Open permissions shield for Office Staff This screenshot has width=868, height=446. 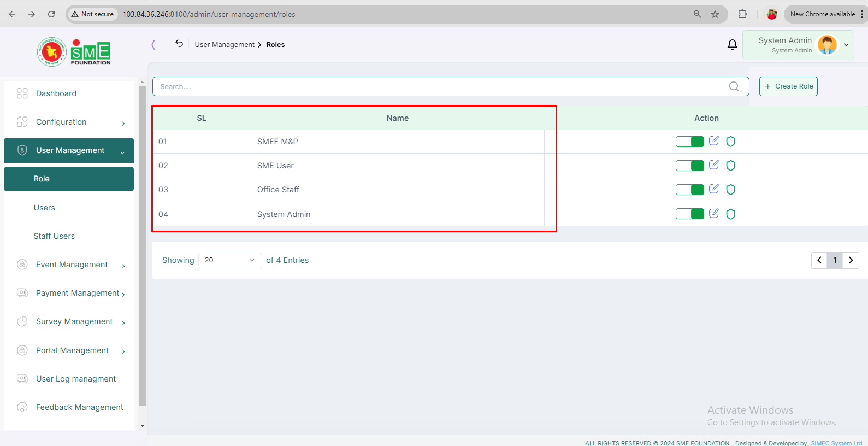(x=730, y=190)
